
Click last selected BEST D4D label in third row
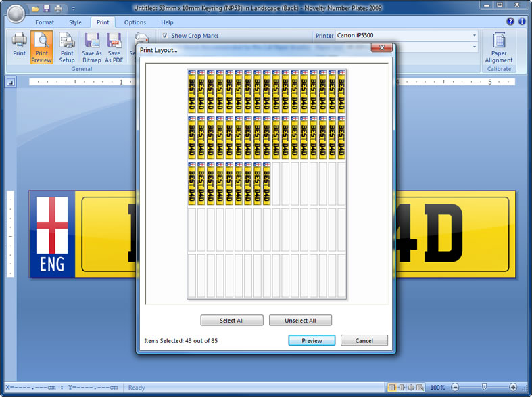(267, 184)
